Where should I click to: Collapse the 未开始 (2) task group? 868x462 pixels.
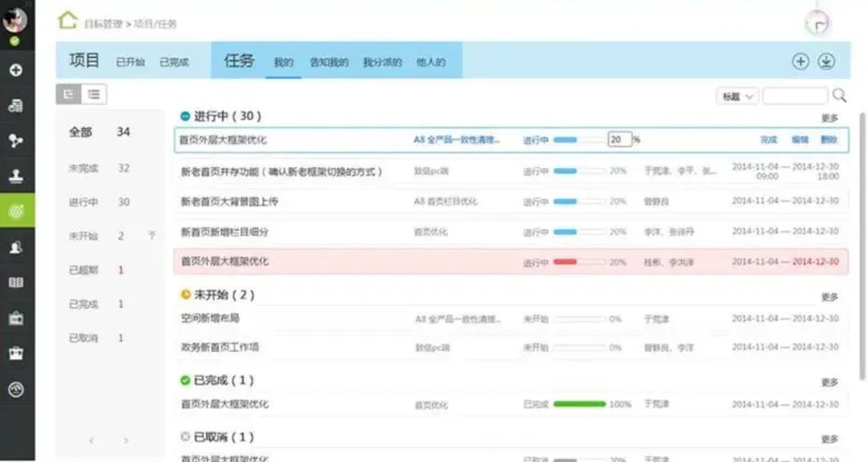coord(185,295)
